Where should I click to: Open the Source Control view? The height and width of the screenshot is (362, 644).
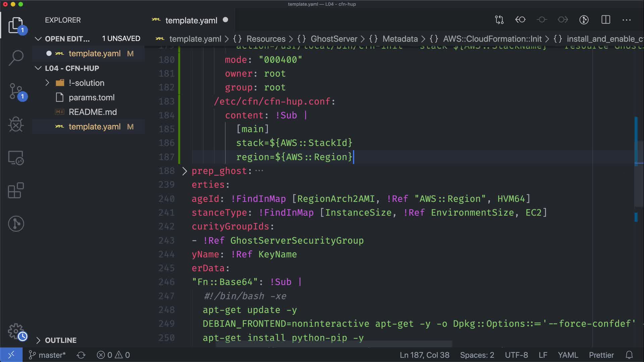pyautogui.click(x=16, y=91)
